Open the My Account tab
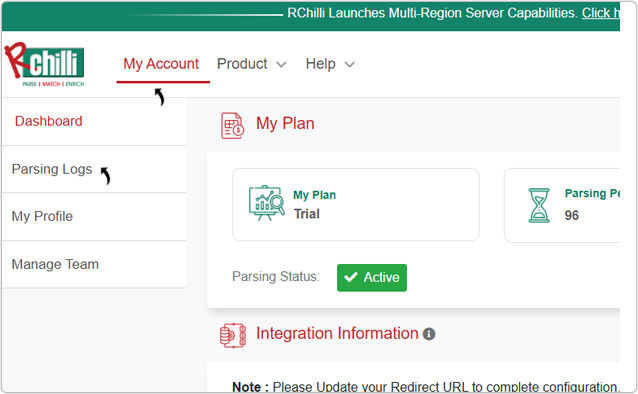Image resolution: width=638 pixels, height=394 pixels. click(x=161, y=64)
